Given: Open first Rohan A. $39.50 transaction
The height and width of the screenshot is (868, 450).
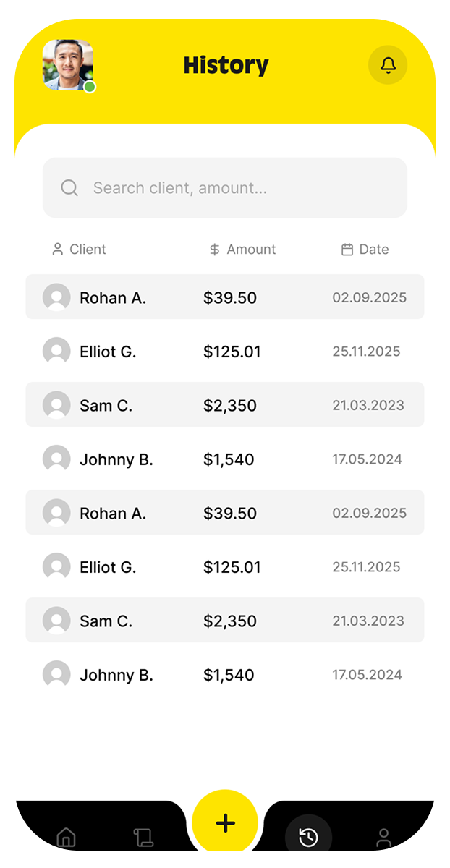Looking at the screenshot, I should [225, 297].
